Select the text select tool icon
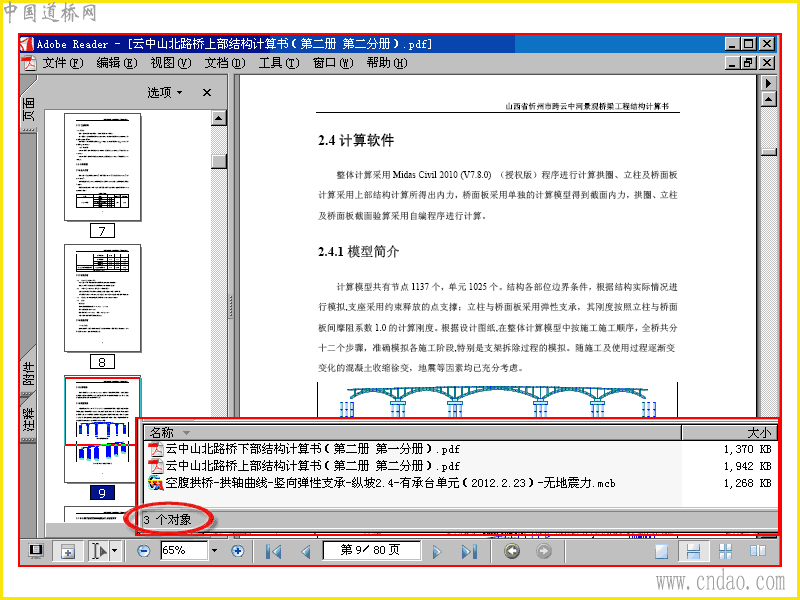This screenshot has height=600, width=800. click(x=99, y=551)
